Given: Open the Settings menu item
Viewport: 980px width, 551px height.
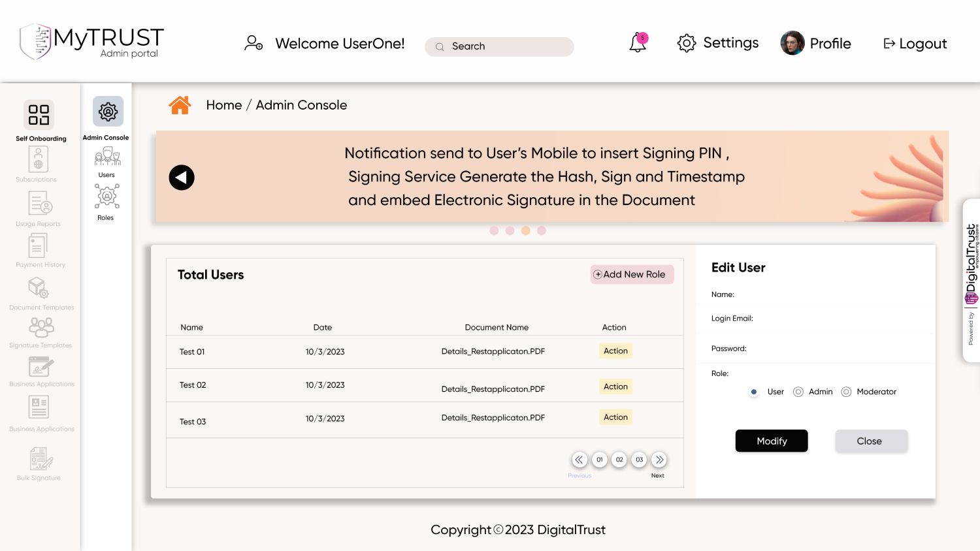Looking at the screenshot, I should pyautogui.click(x=718, y=43).
